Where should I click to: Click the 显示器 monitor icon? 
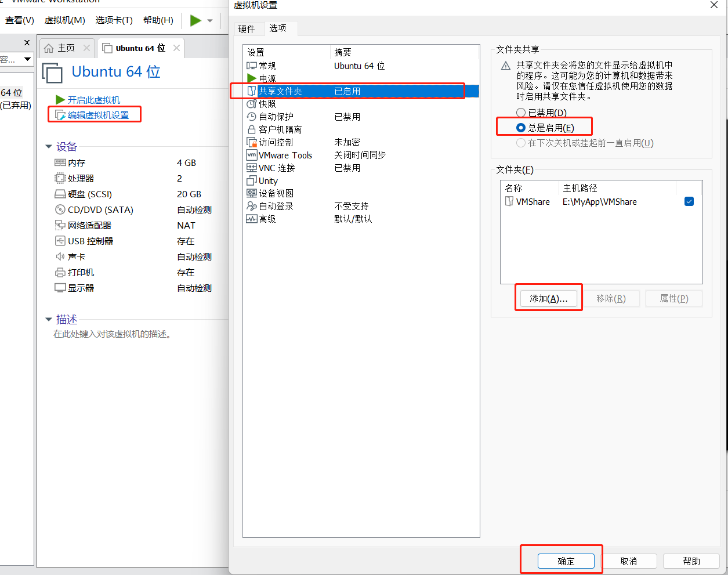coord(60,288)
